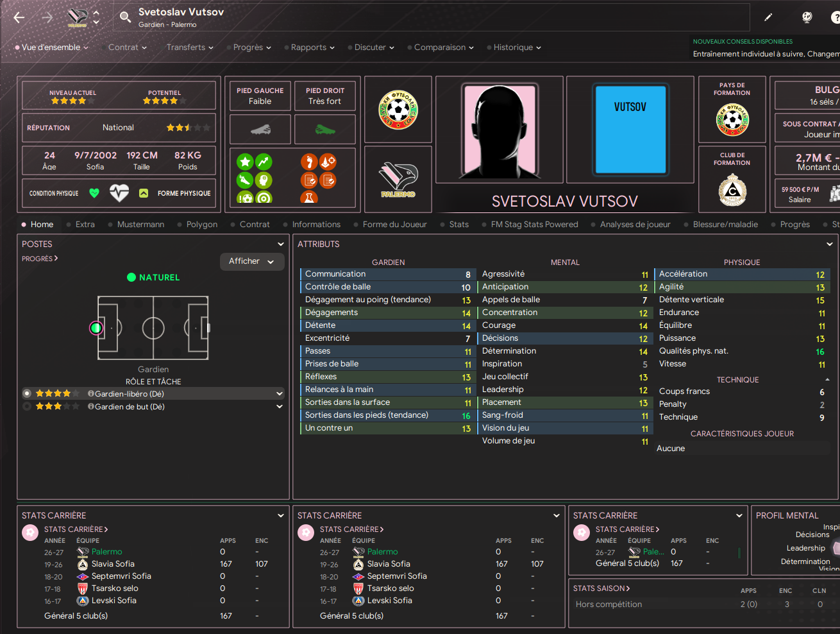840x634 pixels.
Task: Click the Stats Carrière link in third panel
Action: pos(627,529)
